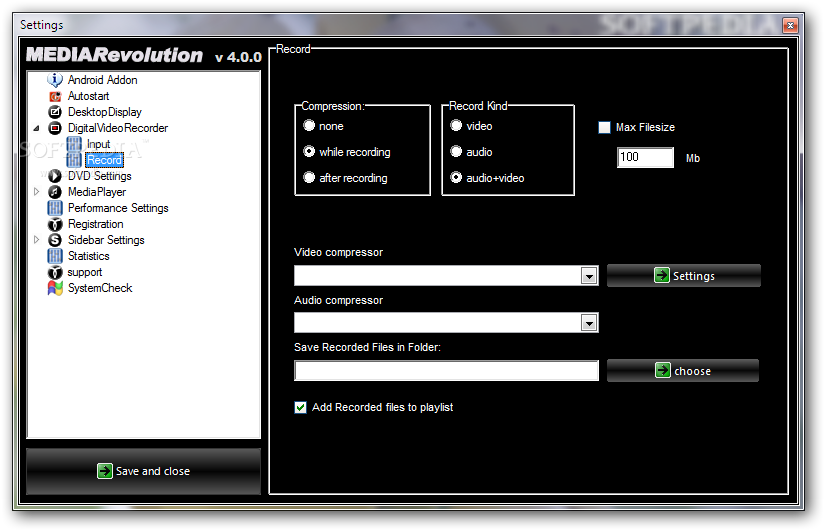Open Performance Settings page
The image size is (825, 531).
pos(118,208)
